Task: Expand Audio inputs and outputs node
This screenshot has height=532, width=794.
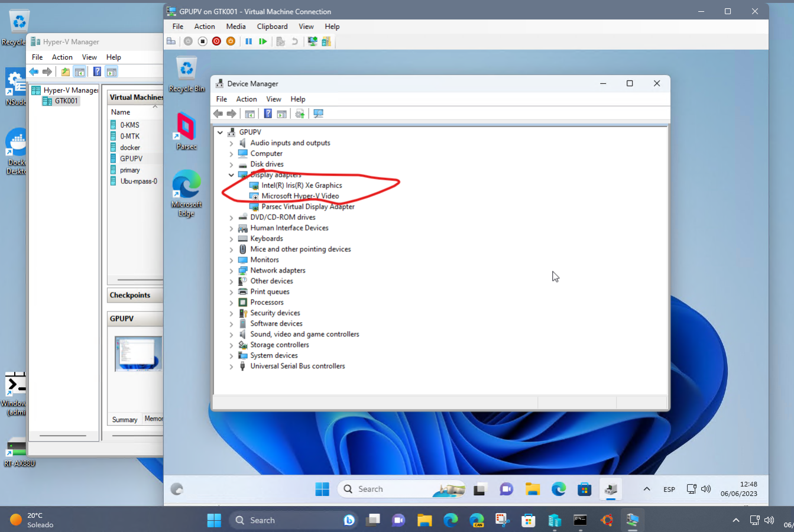Action: (231, 143)
